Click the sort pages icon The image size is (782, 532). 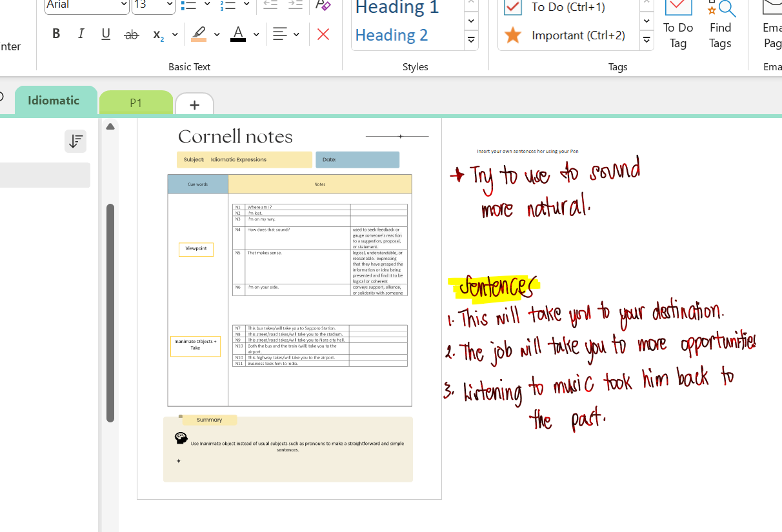pos(75,141)
